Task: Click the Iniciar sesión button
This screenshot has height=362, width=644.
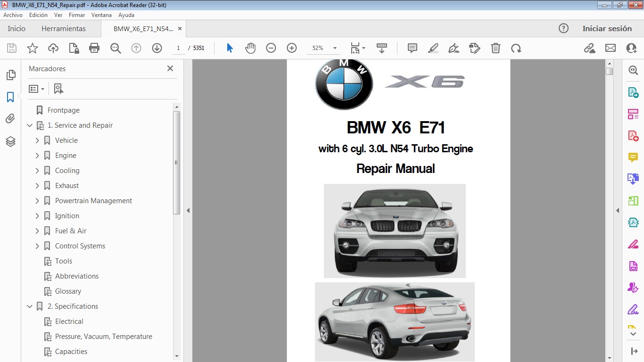Action: click(607, 28)
